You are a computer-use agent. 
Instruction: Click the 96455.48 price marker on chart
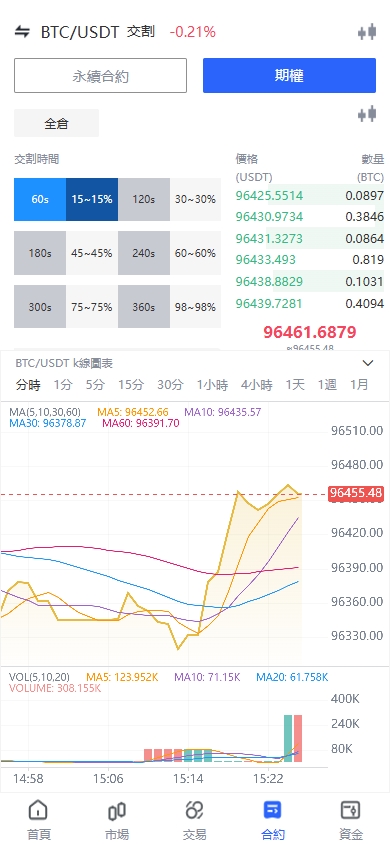(356, 493)
